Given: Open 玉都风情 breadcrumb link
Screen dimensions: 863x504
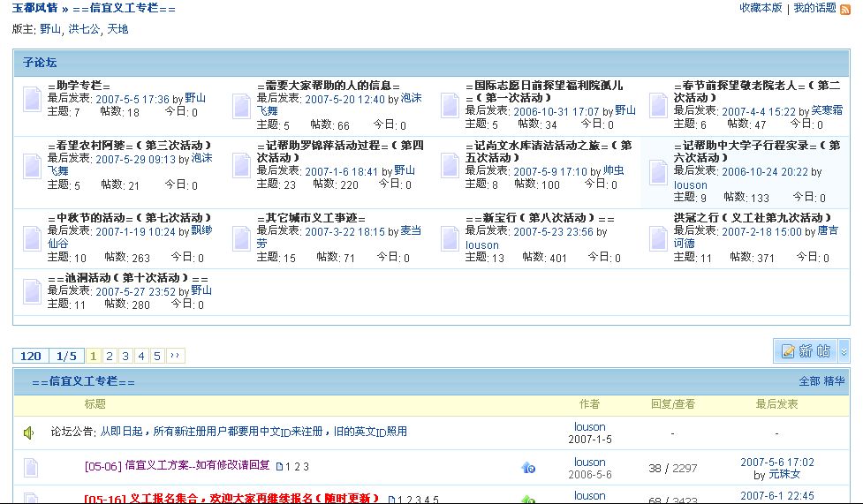Looking at the screenshot, I should [x=34, y=8].
